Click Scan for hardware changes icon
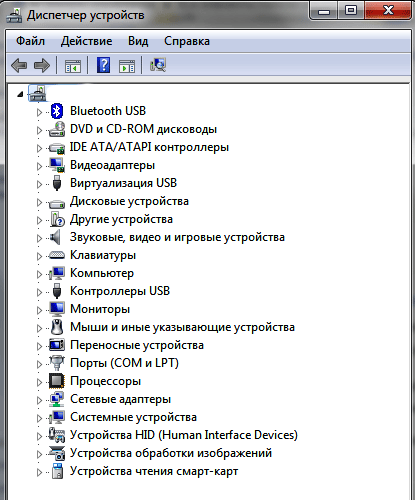This screenshot has width=415, height=500. click(158, 65)
